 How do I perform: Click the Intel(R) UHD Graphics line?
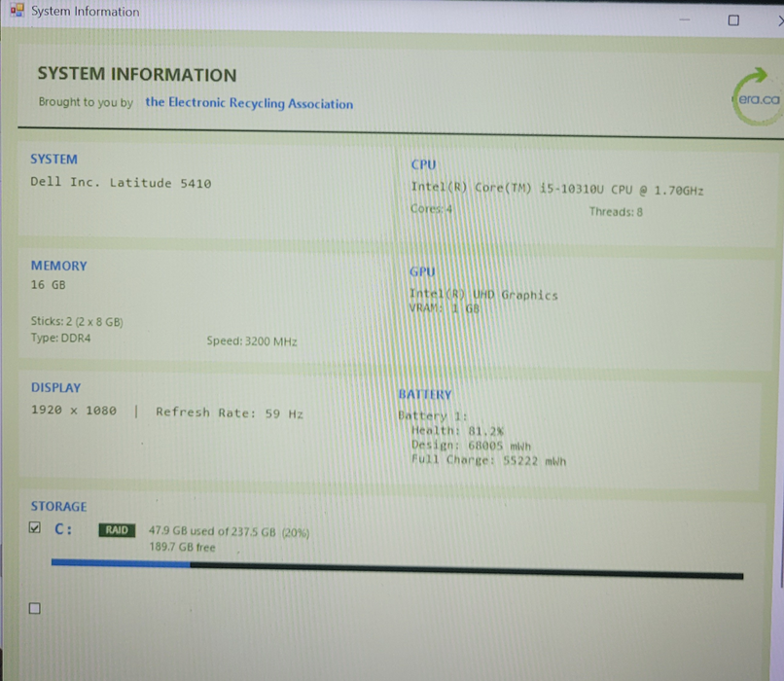pyautogui.click(x=483, y=295)
